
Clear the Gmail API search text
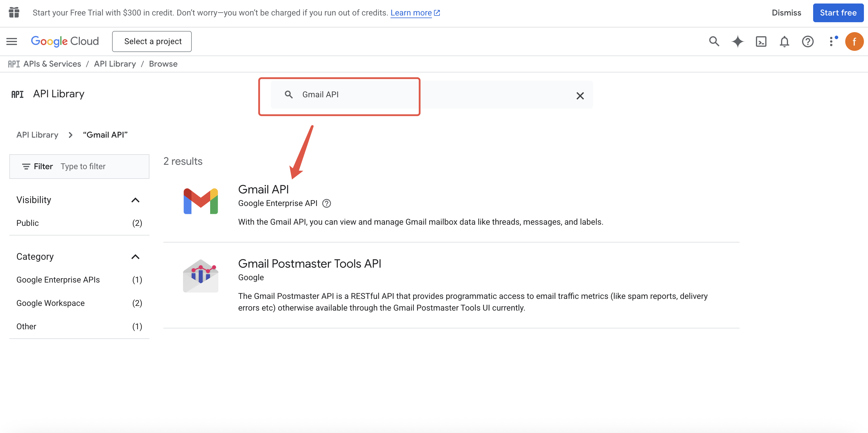(x=580, y=96)
